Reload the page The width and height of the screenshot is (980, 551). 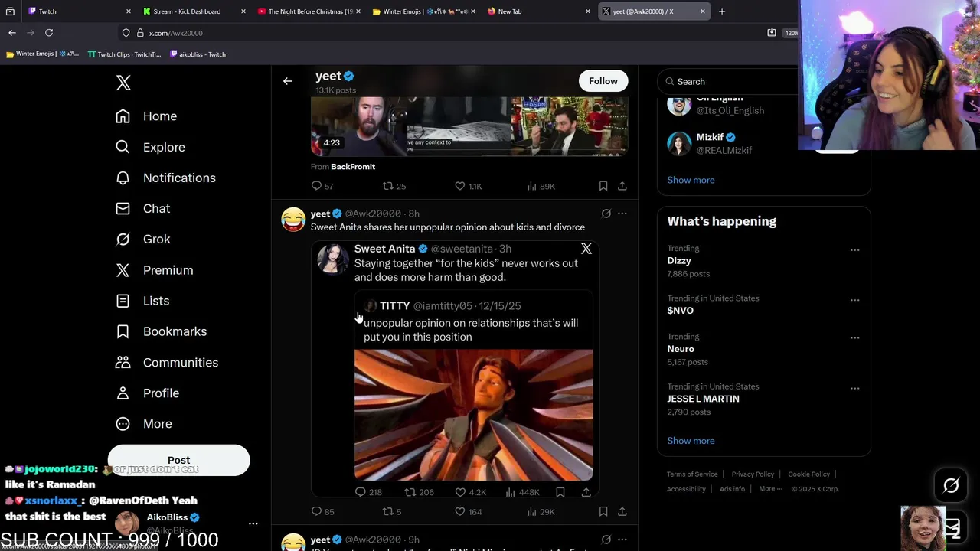[49, 33]
